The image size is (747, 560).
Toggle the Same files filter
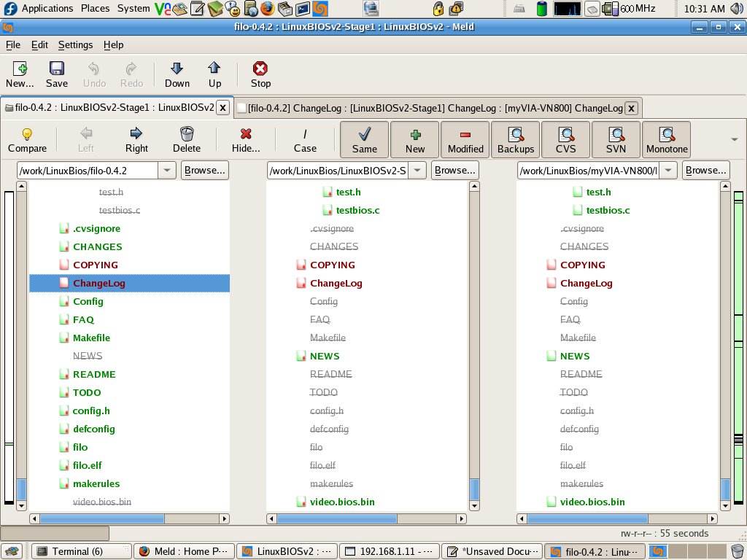pos(365,139)
